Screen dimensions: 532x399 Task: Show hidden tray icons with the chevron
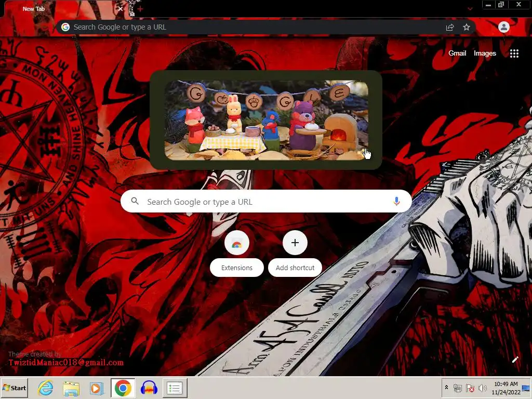[446, 388]
